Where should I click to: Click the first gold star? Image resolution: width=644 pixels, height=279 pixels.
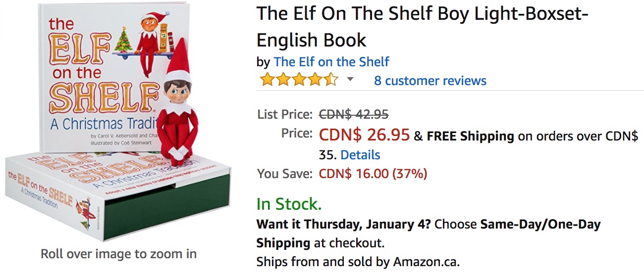267,80
